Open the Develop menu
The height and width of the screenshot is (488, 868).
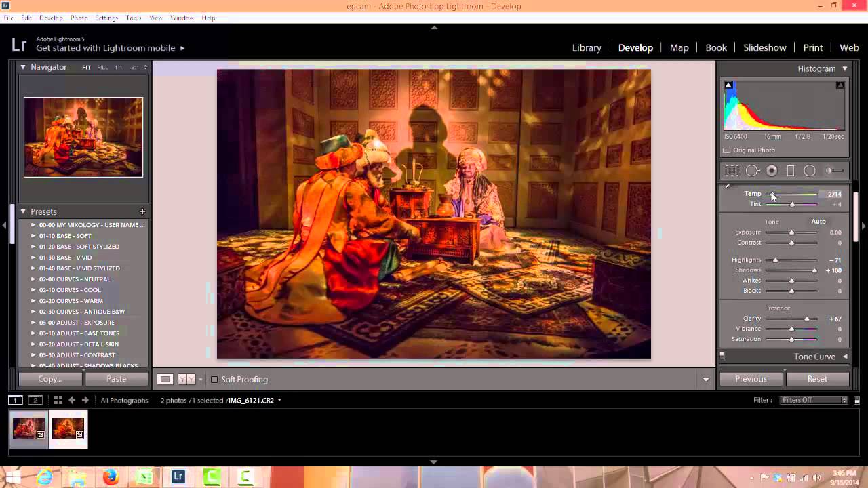[x=51, y=18]
